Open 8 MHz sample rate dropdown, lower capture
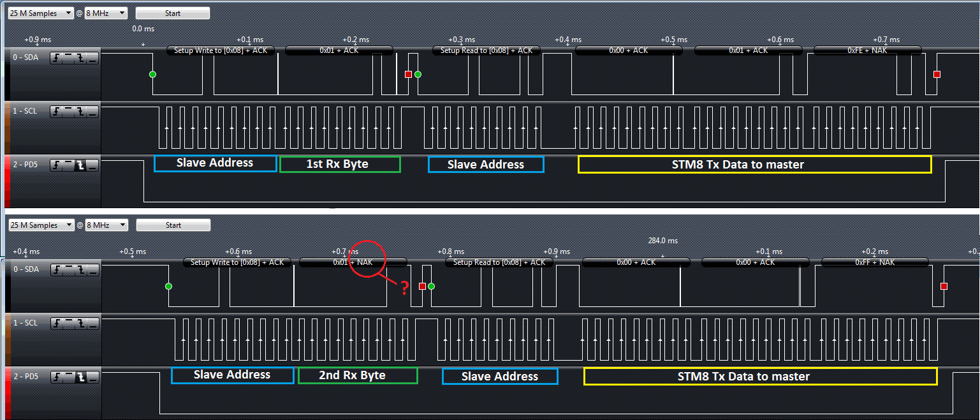 (x=106, y=225)
